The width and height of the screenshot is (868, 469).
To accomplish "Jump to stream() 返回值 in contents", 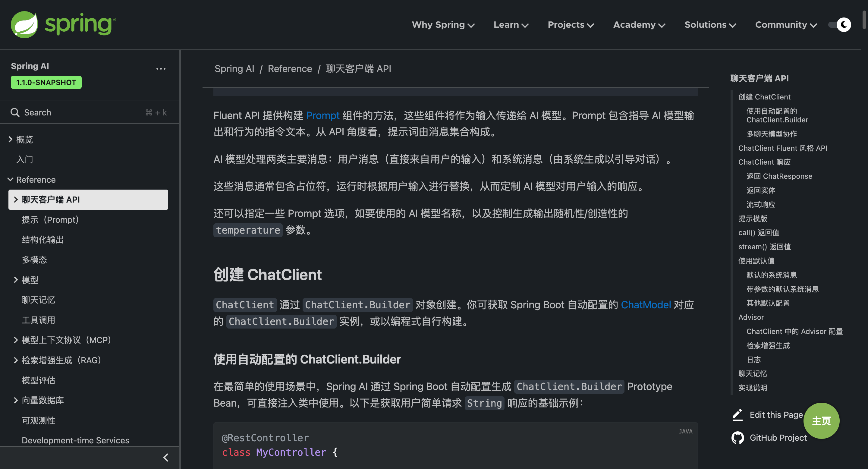I will tap(764, 246).
